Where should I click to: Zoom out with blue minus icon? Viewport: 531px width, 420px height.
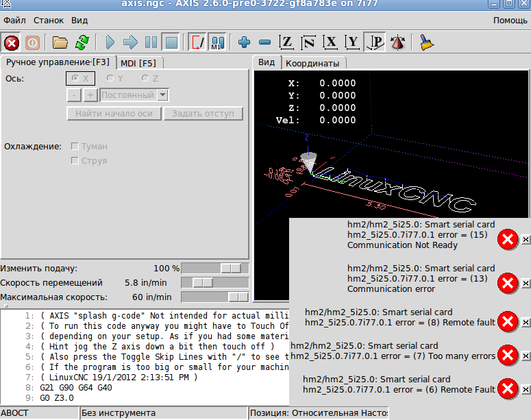[264, 42]
